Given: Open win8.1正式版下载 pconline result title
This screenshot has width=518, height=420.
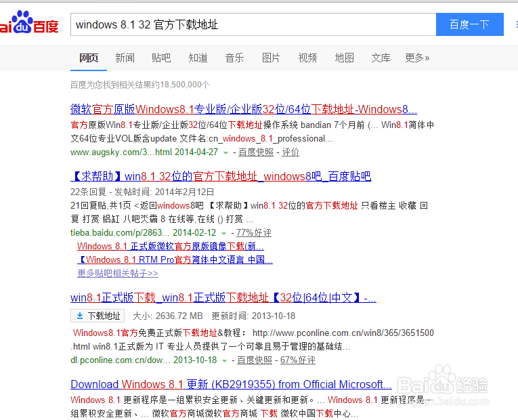Looking at the screenshot, I should tap(223, 297).
